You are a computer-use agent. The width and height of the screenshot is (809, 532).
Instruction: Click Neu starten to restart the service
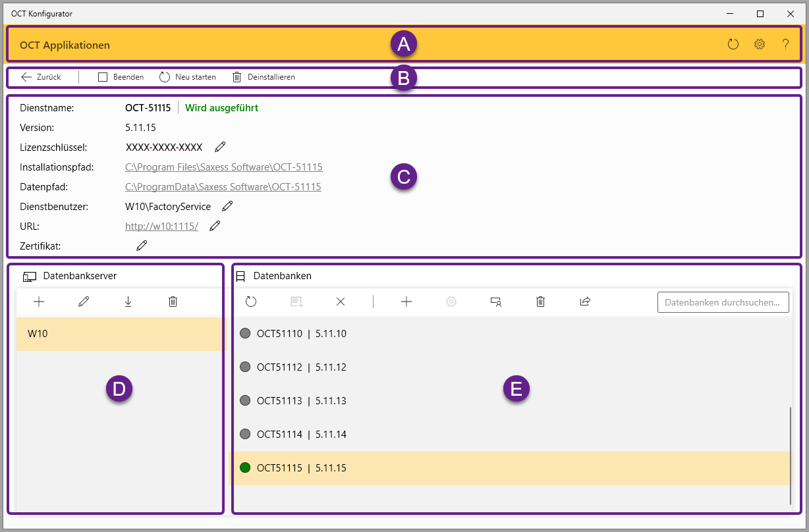(188, 77)
